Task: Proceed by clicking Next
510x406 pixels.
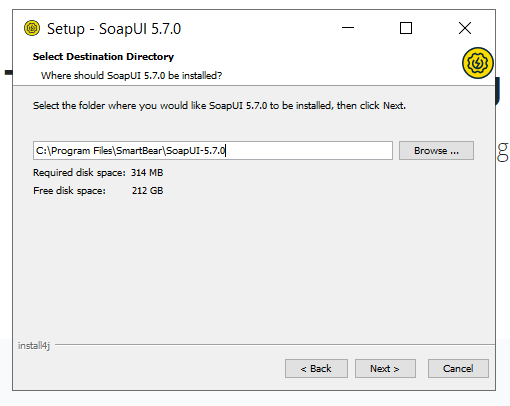Action: point(385,368)
